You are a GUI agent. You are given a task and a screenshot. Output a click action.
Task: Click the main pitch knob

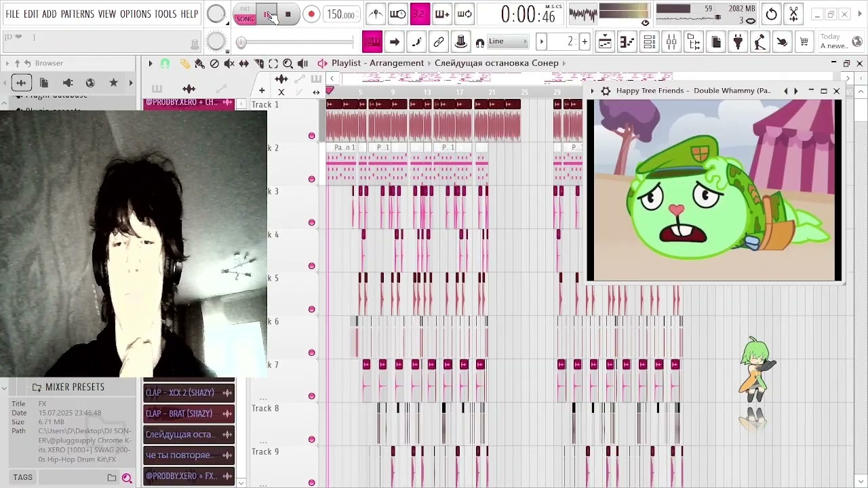coord(216,42)
